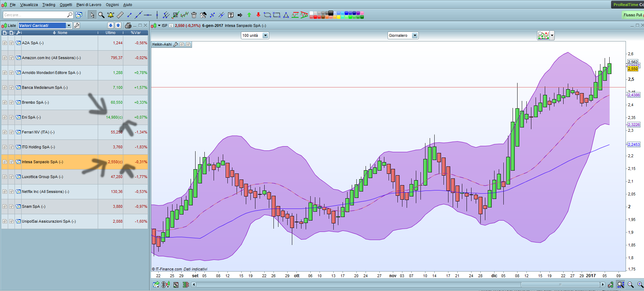Pick the black color swatch
Image resolution: width=644 pixels, height=291 pixels.
[331, 13]
